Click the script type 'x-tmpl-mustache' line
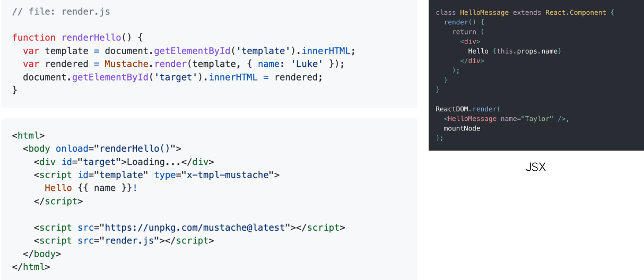Image resolution: width=644 pixels, height=280 pixels. point(156,175)
